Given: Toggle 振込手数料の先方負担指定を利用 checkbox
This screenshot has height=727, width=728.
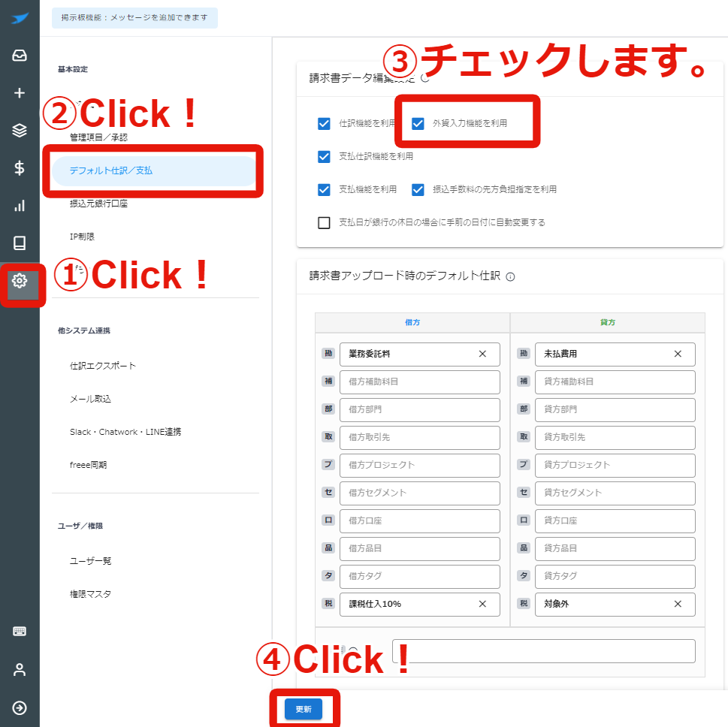Looking at the screenshot, I should [418, 189].
